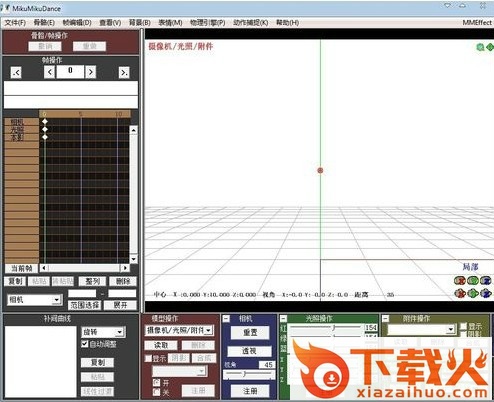This screenshot has height=402, width=494.
Task: Toggle the 显示 checkbox in 附件操作 panel
Action: click(463, 326)
